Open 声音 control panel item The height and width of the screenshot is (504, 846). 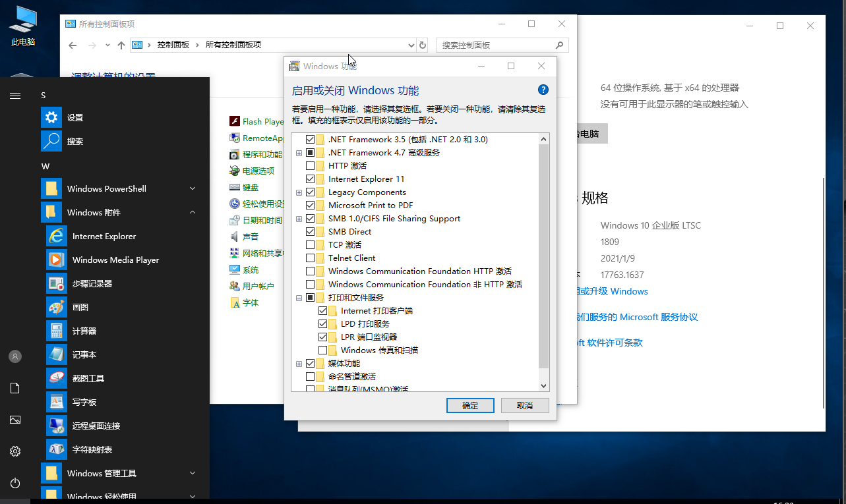pos(251,237)
